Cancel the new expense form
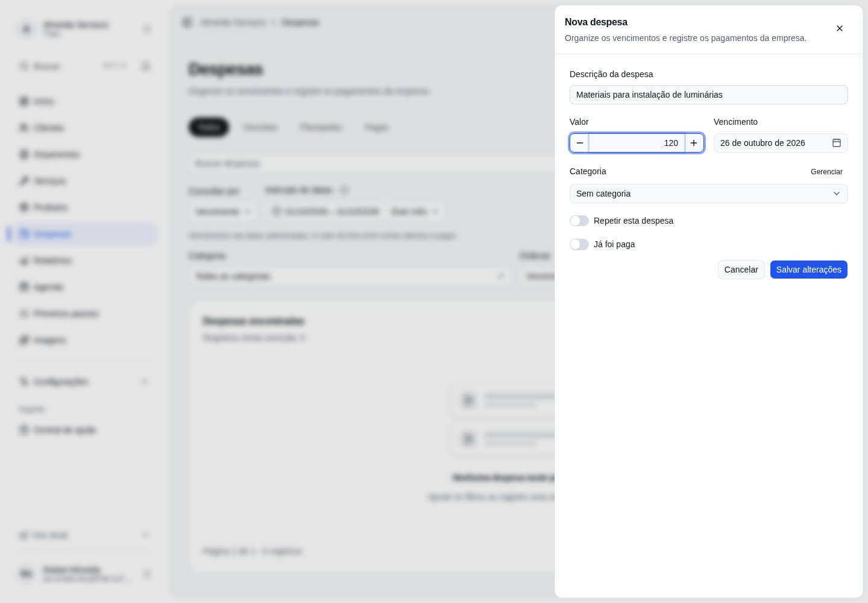 (x=741, y=270)
